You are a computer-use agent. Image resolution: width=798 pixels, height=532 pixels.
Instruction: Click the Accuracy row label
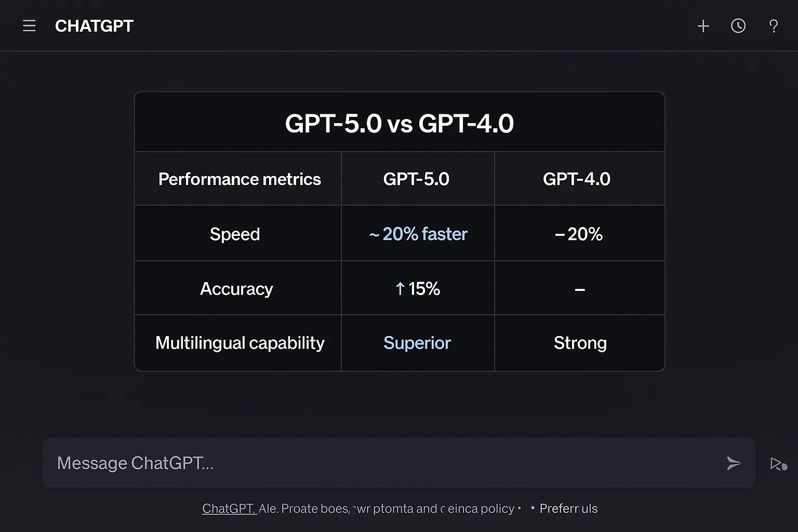(236, 289)
